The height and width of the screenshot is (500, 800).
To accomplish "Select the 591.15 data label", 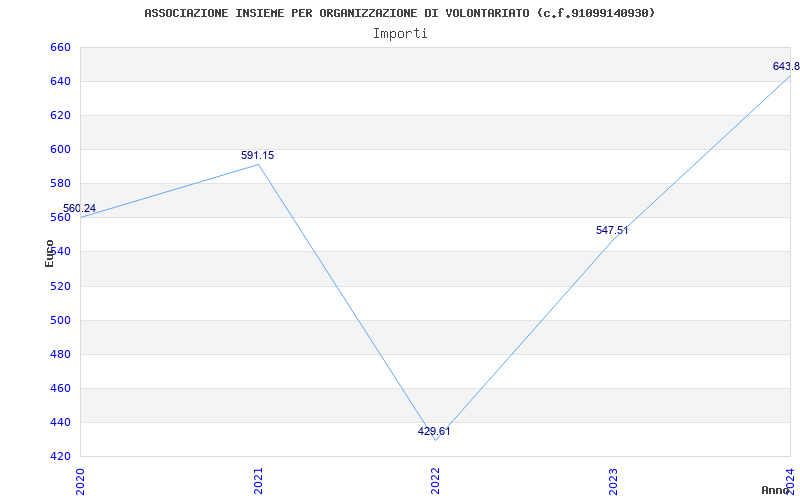I will [x=258, y=155].
